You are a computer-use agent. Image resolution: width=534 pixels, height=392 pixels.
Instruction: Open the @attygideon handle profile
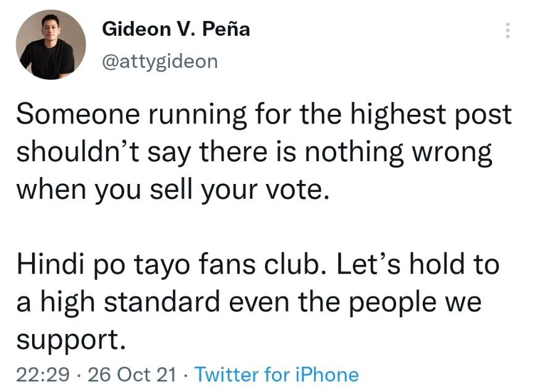point(159,62)
